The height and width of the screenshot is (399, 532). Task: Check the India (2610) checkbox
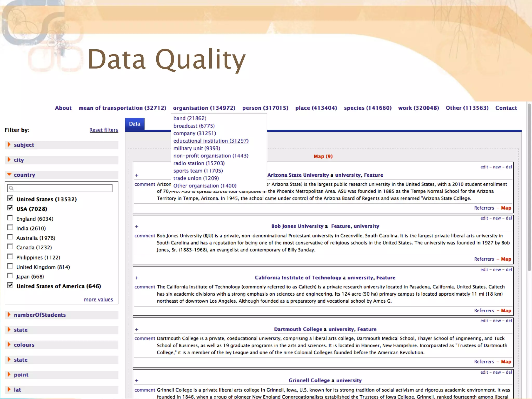click(x=10, y=227)
